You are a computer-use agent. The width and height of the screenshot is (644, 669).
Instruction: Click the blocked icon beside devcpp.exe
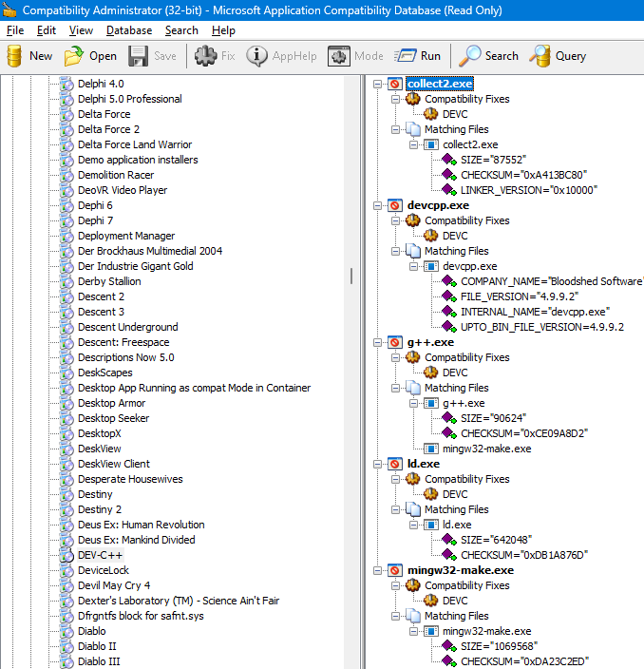coord(395,205)
